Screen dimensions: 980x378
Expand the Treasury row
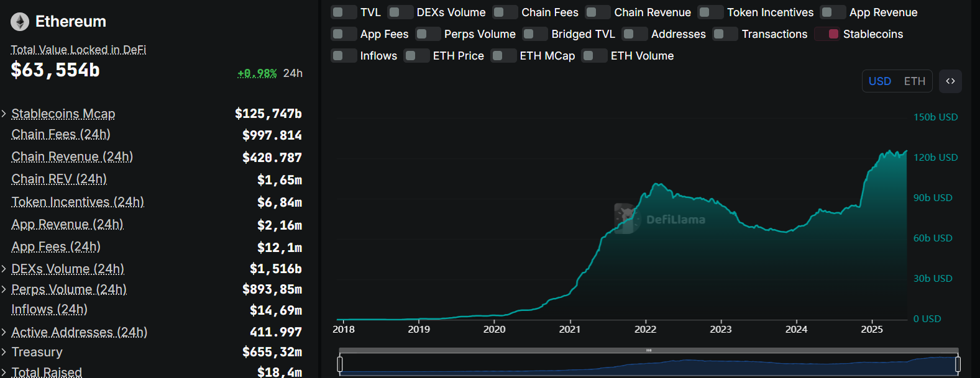click(4, 352)
